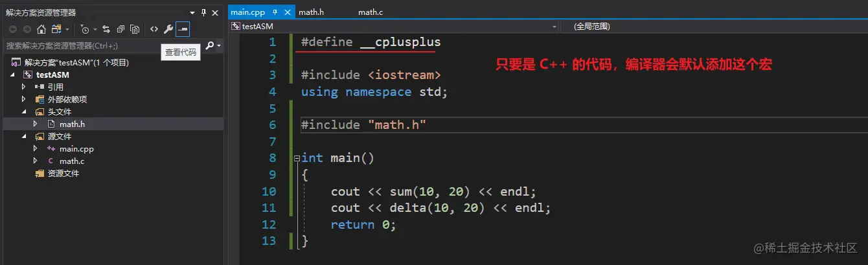Click the Home icon in Solution Explorer toolbar

point(41,29)
